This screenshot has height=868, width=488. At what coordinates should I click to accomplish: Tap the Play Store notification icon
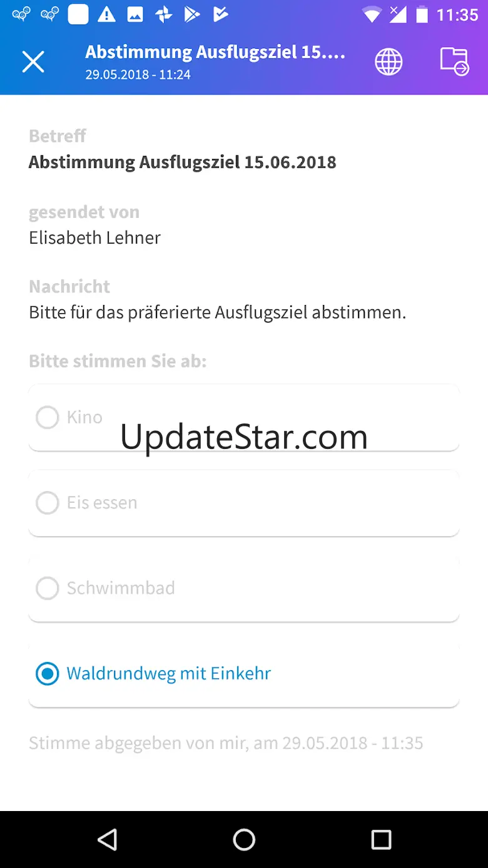pyautogui.click(x=191, y=15)
